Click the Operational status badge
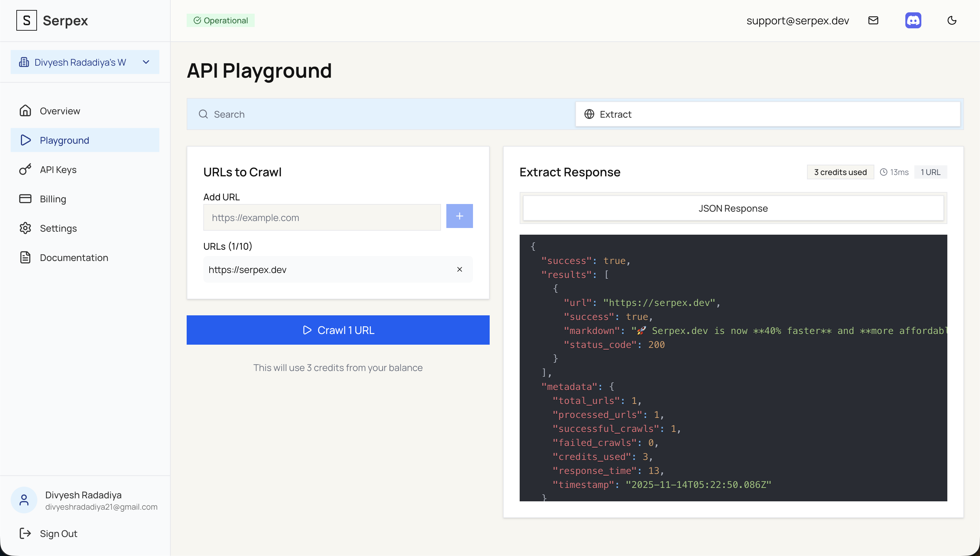This screenshot has width=980, height=556. tap(221, 20)
